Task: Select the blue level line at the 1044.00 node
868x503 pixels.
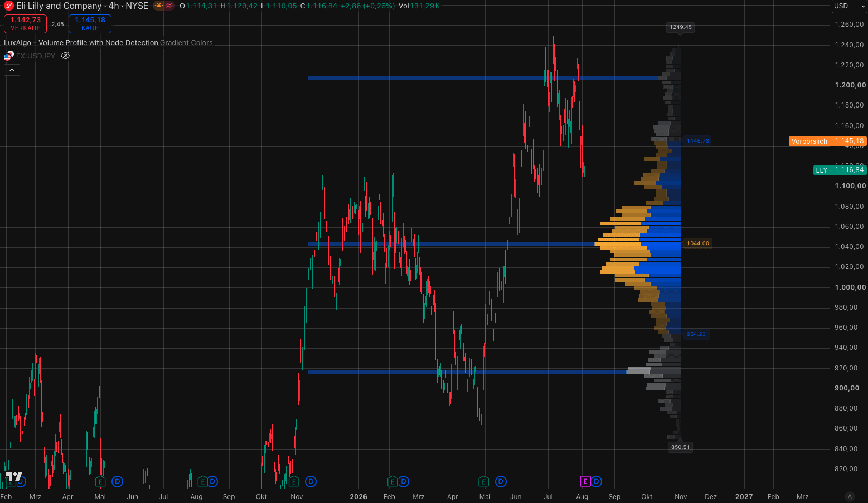Action: [450, 243]
